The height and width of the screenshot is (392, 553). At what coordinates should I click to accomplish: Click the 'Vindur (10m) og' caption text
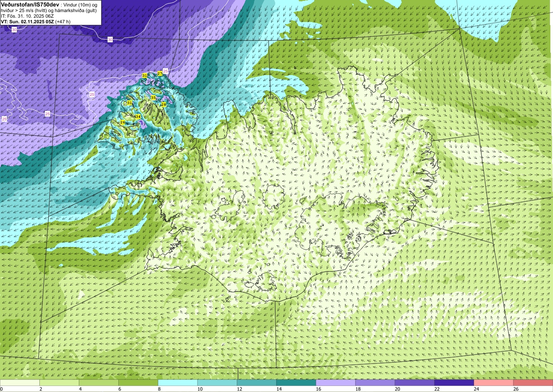[x=81, y=4]
